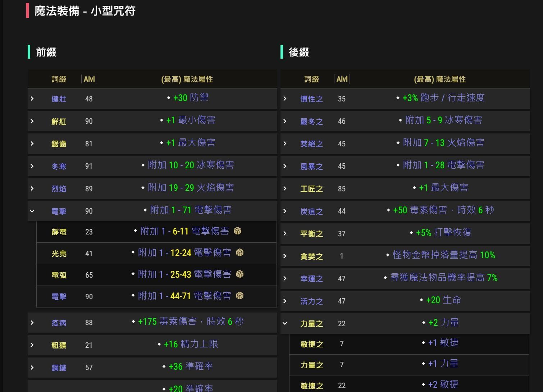
Task: Click dice icon in 光亮 row
Action: click(x=240, y=252)
